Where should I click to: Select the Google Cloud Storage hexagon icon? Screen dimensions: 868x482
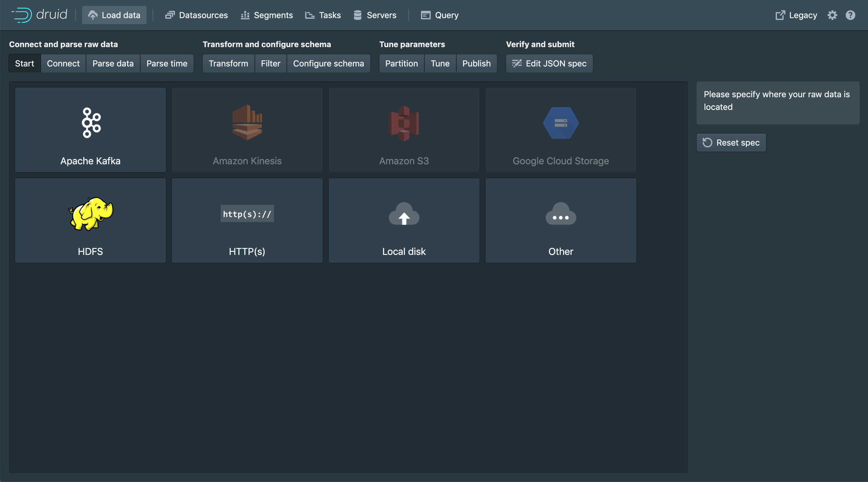pos(560,123)
